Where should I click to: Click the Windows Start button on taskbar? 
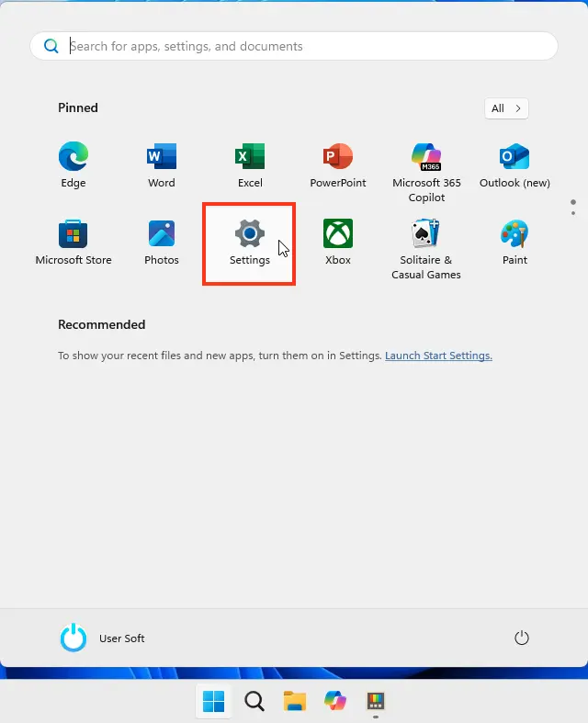point(213,701)
